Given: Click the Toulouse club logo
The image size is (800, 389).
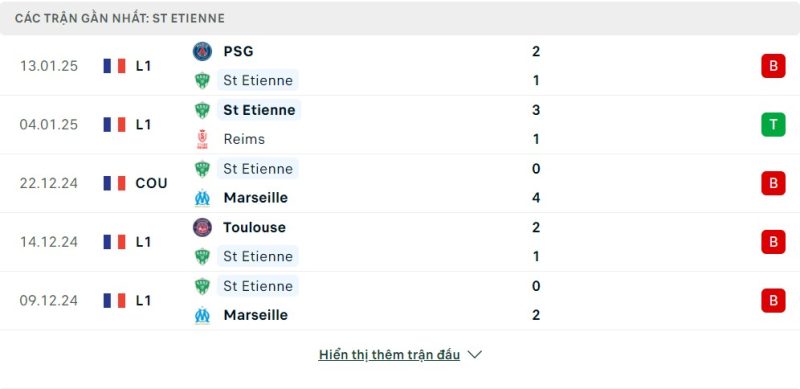Looking at the screenshot, I should [x=202, y=227].
